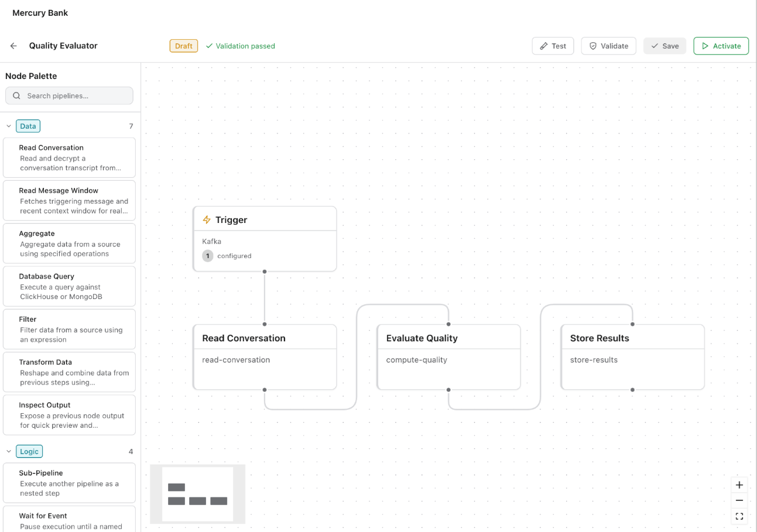Click the canvas minimap thumbnail
757x532 pixels.
click(x=198, y=494)
